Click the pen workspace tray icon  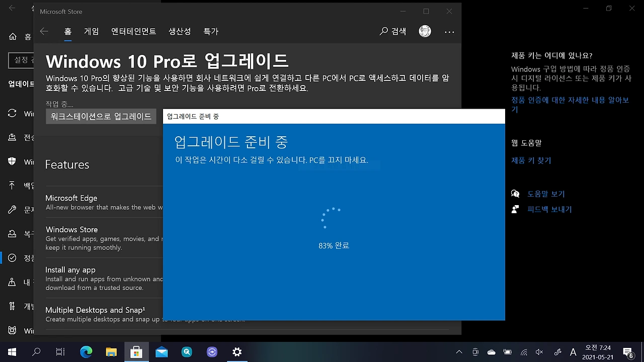557,352
